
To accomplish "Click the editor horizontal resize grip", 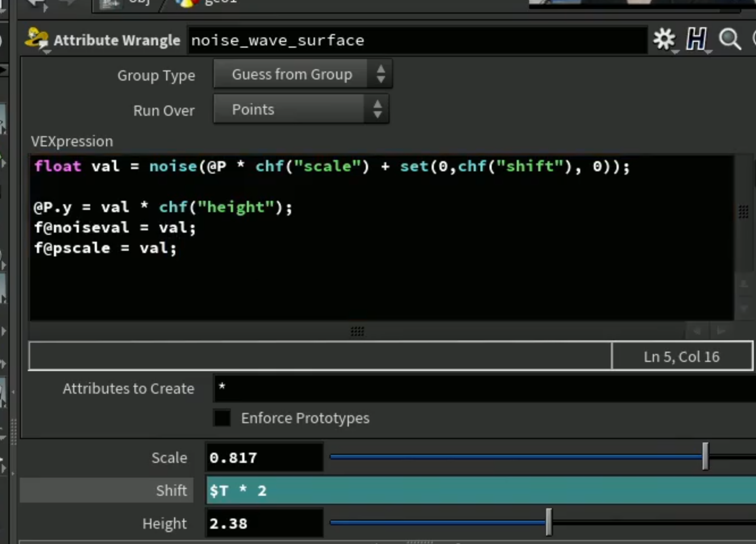I will click(x=357, y=331).
